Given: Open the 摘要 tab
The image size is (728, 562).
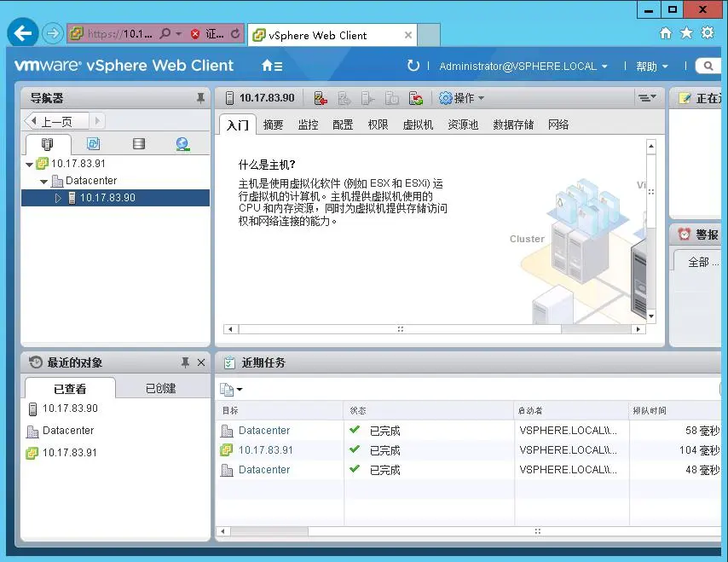Looking at the screenshot, I should coord(273,125).
